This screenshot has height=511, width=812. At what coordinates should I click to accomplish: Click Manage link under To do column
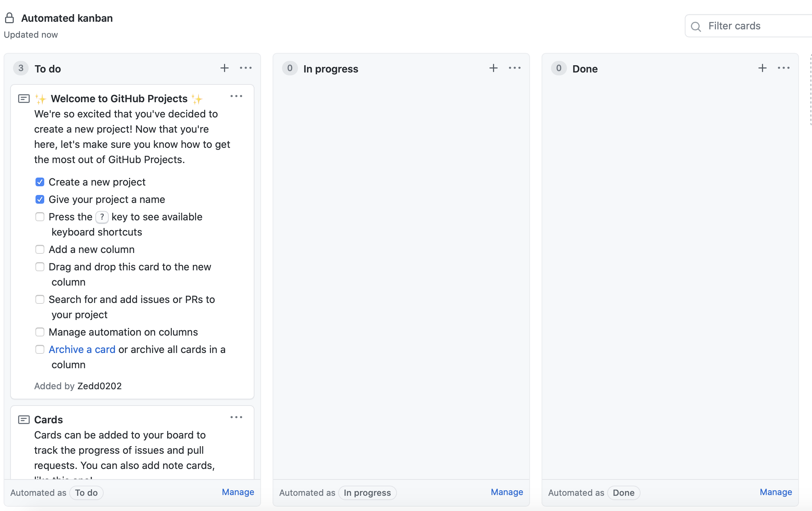point(238,492)
